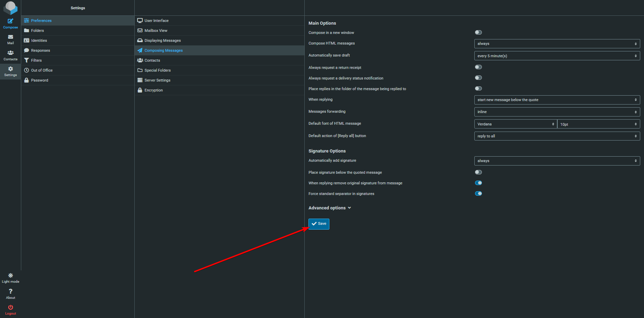644x318 pixels.
Task: Click the Save button
Action: 319,224
